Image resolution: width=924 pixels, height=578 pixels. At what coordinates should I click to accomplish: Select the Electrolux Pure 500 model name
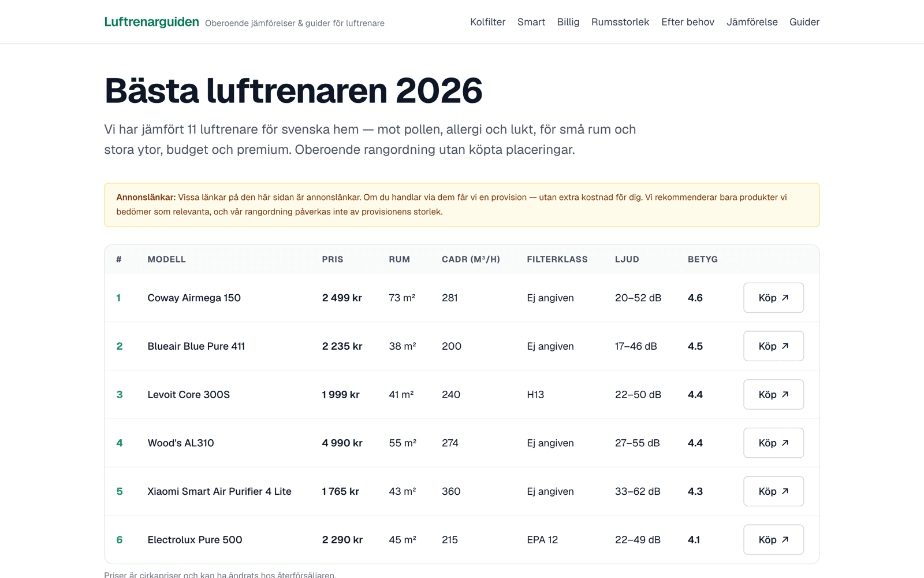click(195, 540)
